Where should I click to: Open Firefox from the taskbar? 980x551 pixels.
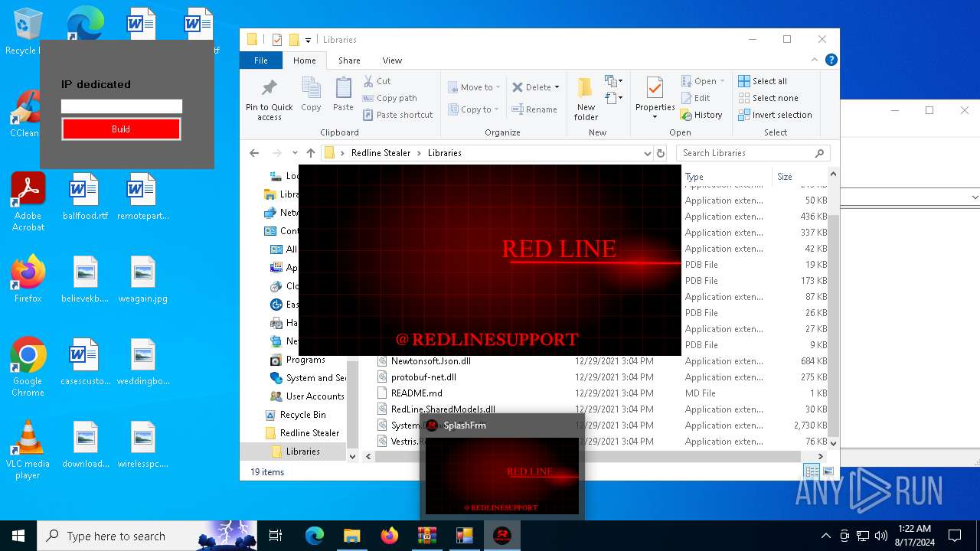click(389, 536)
